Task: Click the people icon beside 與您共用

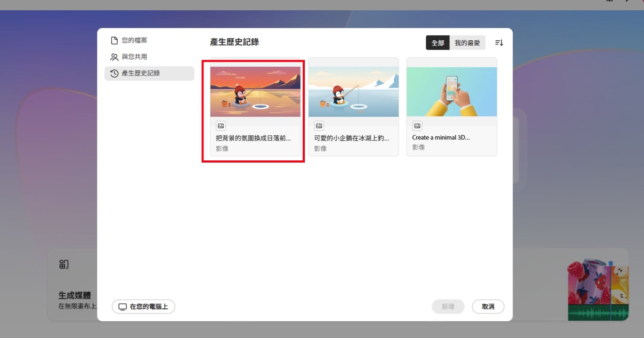Action: 114,57
